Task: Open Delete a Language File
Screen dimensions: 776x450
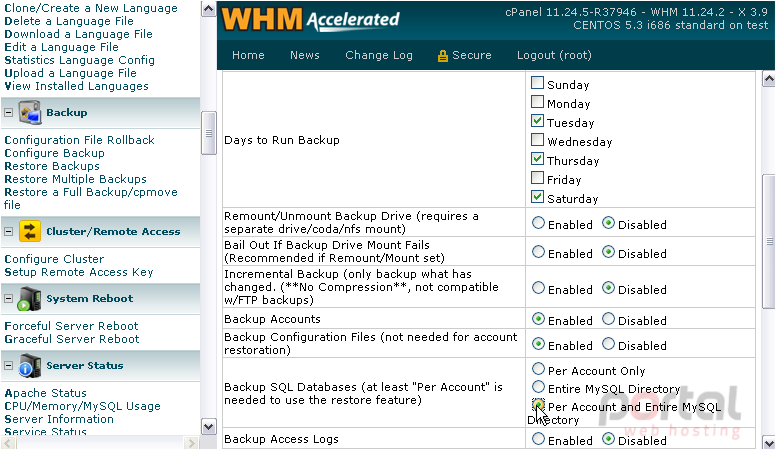Action: (x=69, y=21)
